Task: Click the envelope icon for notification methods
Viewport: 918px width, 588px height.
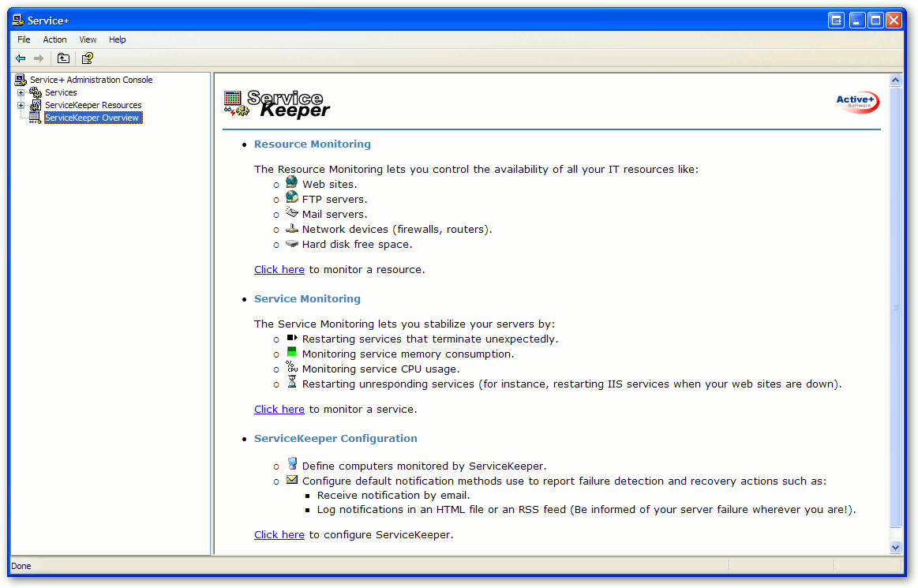Action: pyautogui.click(x=292, y=480)
